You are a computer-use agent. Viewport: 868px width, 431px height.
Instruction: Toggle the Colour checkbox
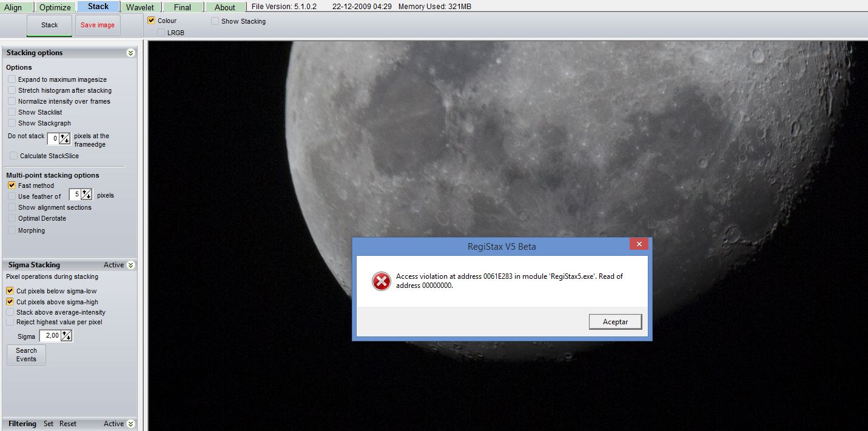pos(152,21)
